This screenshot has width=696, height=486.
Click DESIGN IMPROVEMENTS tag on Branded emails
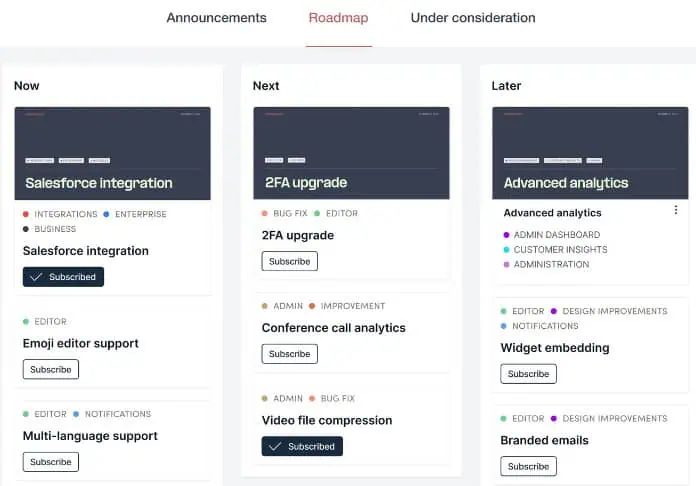click(609, 419)
